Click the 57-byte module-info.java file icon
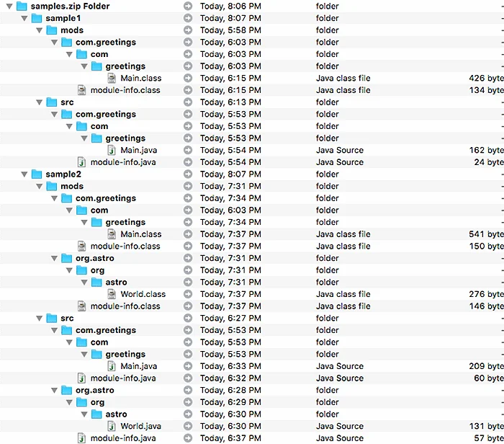 point(81,438)
